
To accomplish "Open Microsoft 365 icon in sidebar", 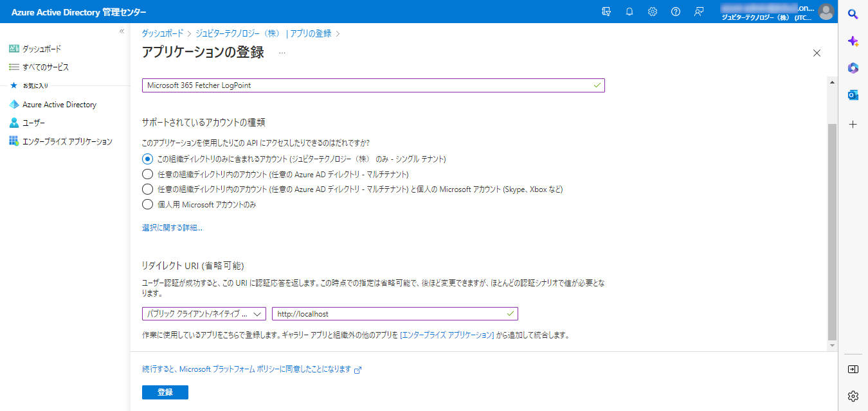I will tap(853, 68).
